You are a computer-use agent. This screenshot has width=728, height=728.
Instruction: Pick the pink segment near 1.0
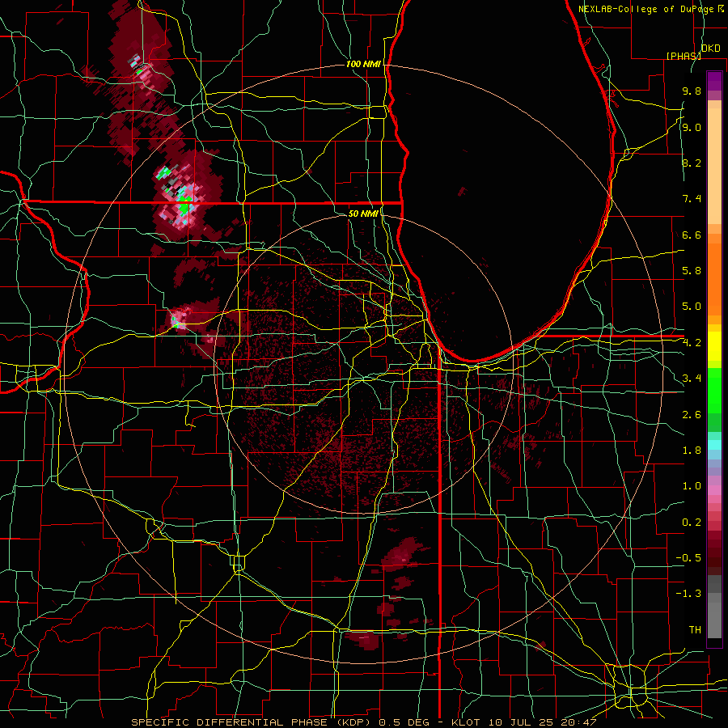(x=714, y=490)
